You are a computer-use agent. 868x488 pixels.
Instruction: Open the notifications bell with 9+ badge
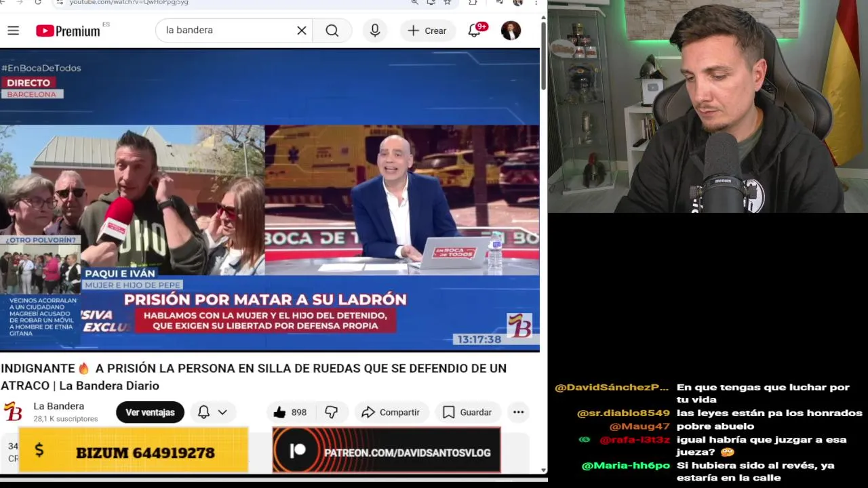(475, 30)
